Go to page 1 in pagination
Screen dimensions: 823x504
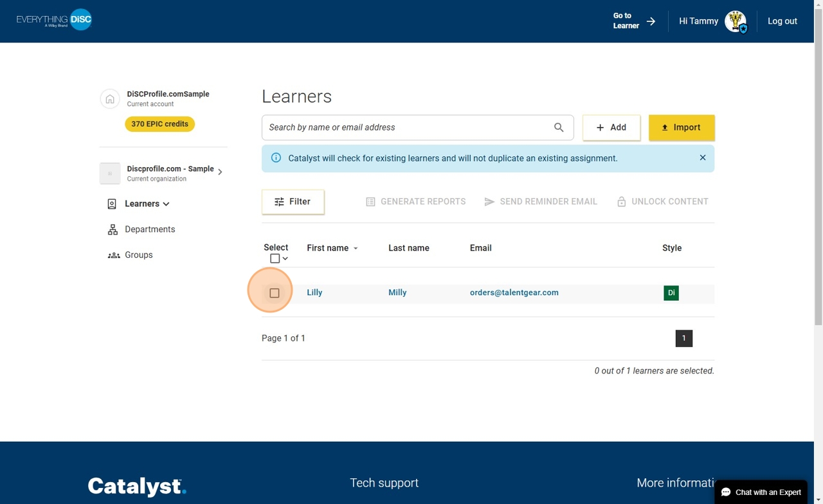pos(684,338)
